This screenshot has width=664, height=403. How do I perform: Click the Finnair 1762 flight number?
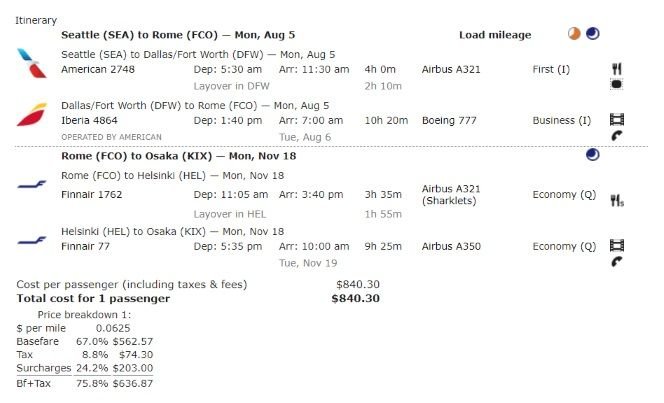[x=92, y=191]
